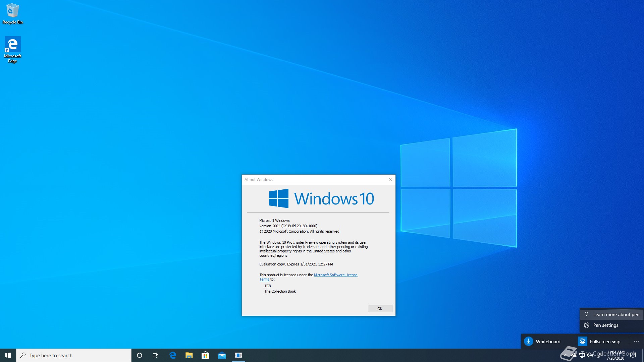
Task: Click the 'Type here to search' box
Action: point(74,355)
